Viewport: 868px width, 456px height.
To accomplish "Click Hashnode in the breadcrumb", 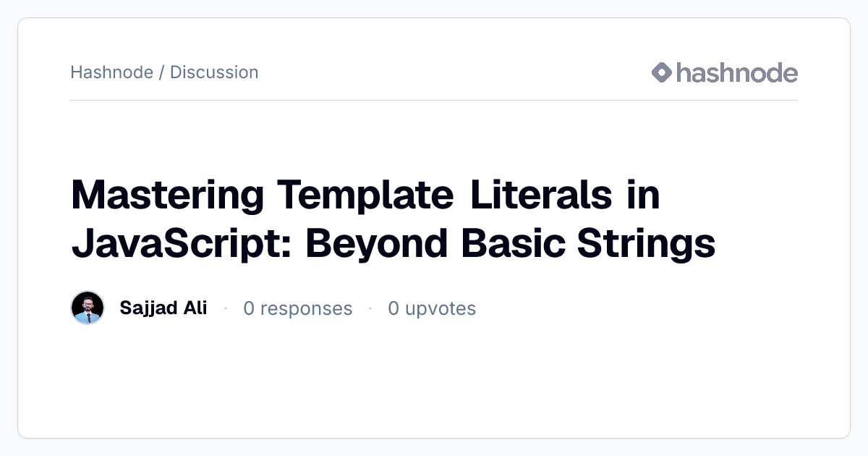I will pos(112,72).
